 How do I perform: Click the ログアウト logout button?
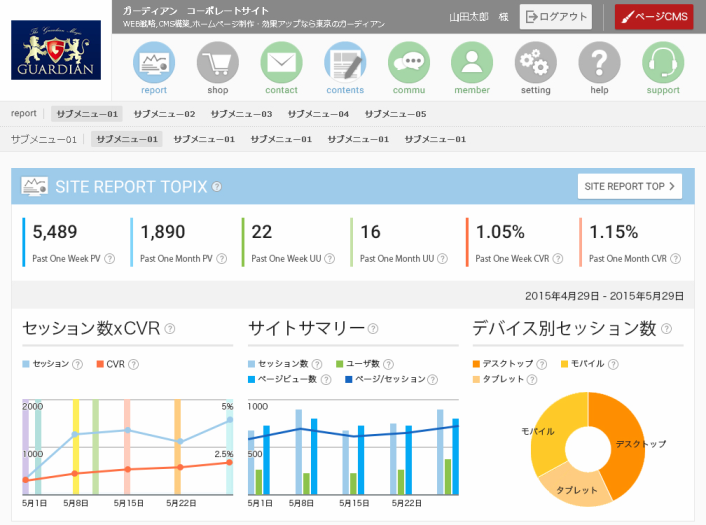tap(556, 17)
